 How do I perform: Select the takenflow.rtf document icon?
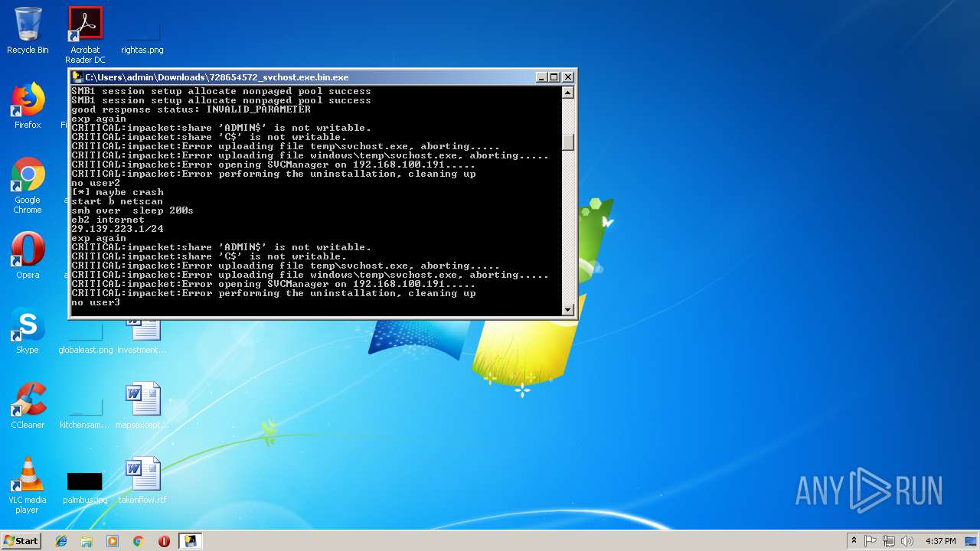coord(142,481)
